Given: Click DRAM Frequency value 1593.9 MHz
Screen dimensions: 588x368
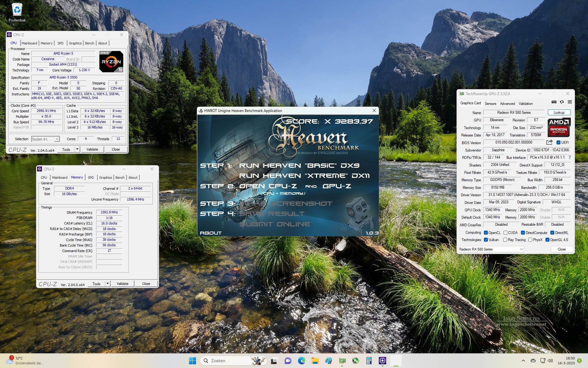Looking at the screenshot, I should pyautogui.click(x=109, y=212).
